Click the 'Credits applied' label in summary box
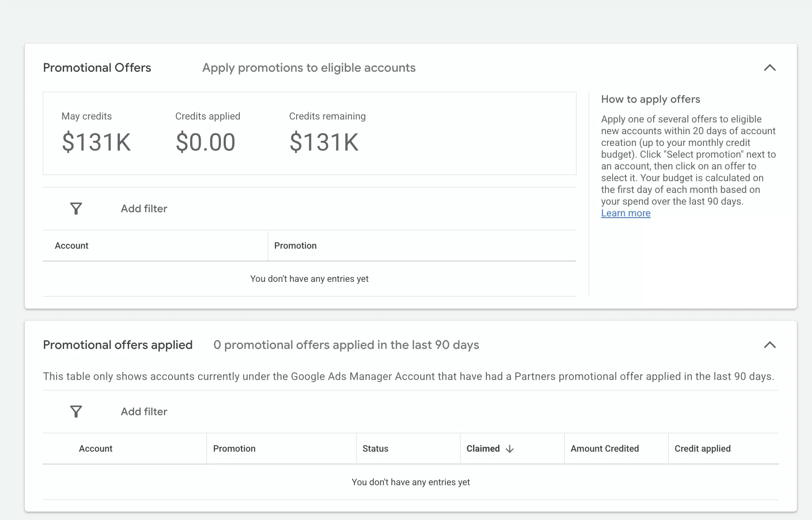 click(x=208, y=116)
